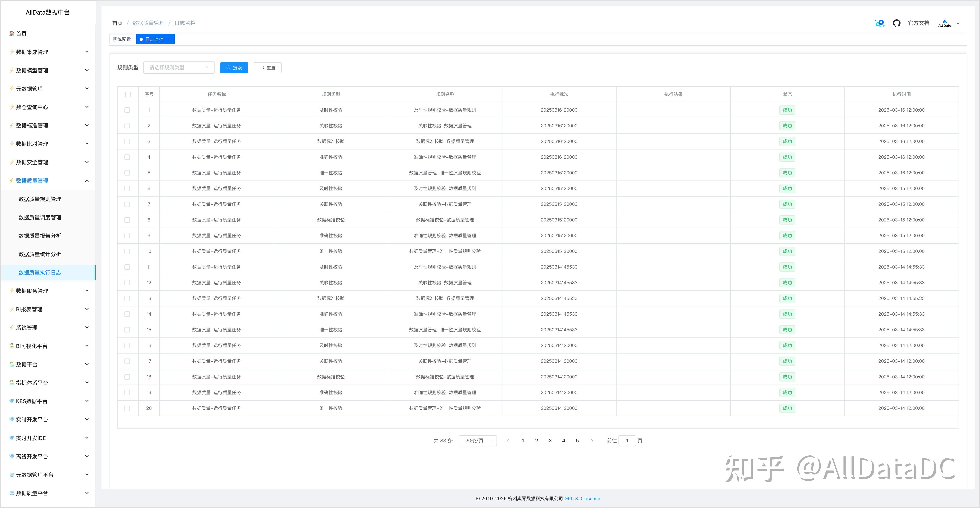Open 数据质量规则管理 in the sidebar
The image size is (980, 508).
tap(40, 199)
